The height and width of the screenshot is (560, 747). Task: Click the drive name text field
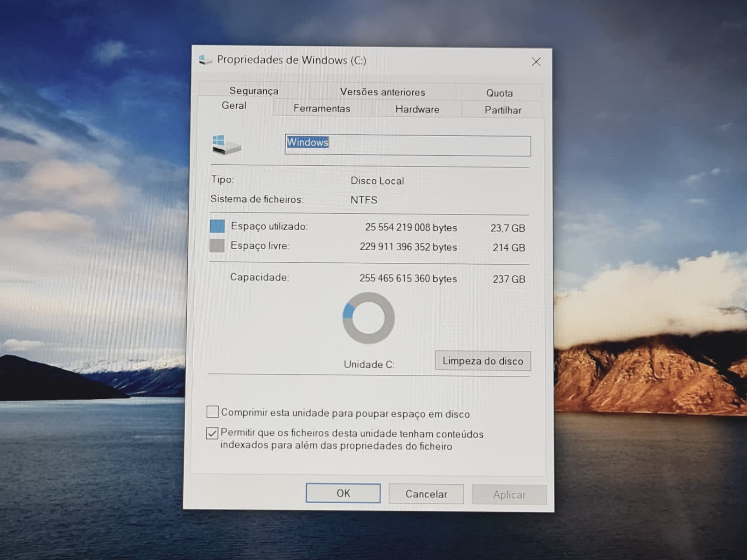408,146
